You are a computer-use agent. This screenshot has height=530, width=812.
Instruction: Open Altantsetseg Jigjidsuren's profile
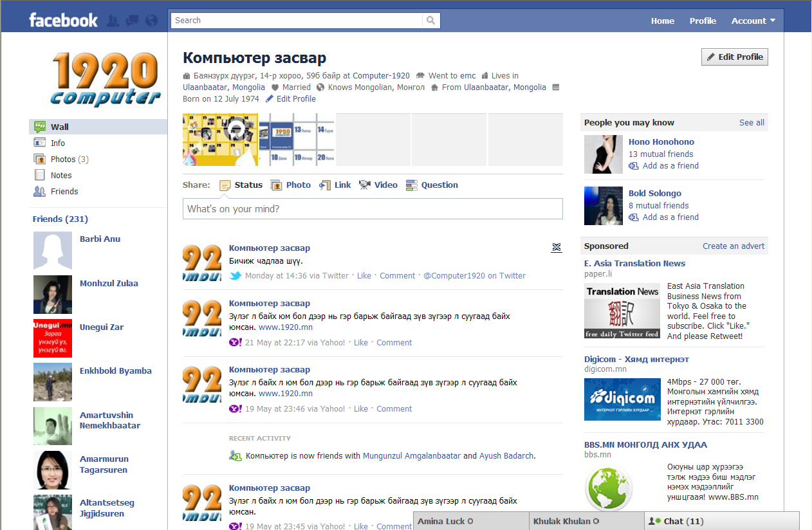pos(107,508)
